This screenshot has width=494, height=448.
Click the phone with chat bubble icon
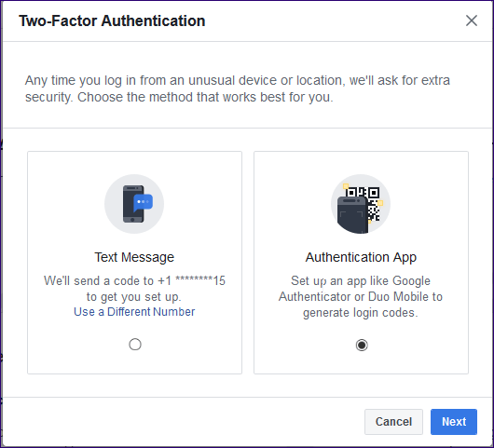coord(134,204)
